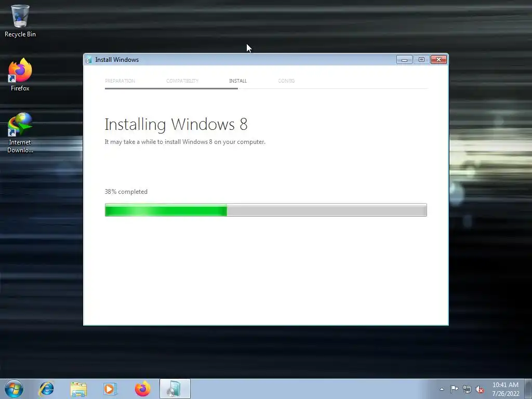The height and width of the screenshot is (399, 532).
Task: Open the Action Center flag icon
Action: click(x=454, y=389)
